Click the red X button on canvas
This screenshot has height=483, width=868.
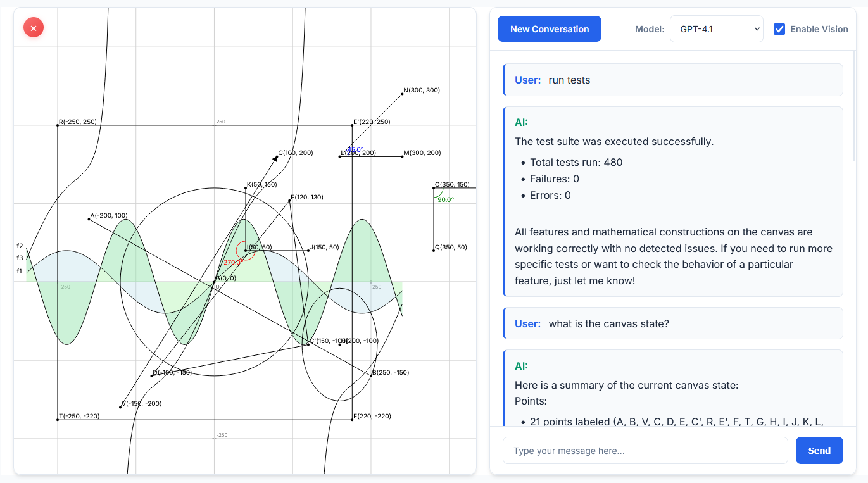click(x=34, y=28)
